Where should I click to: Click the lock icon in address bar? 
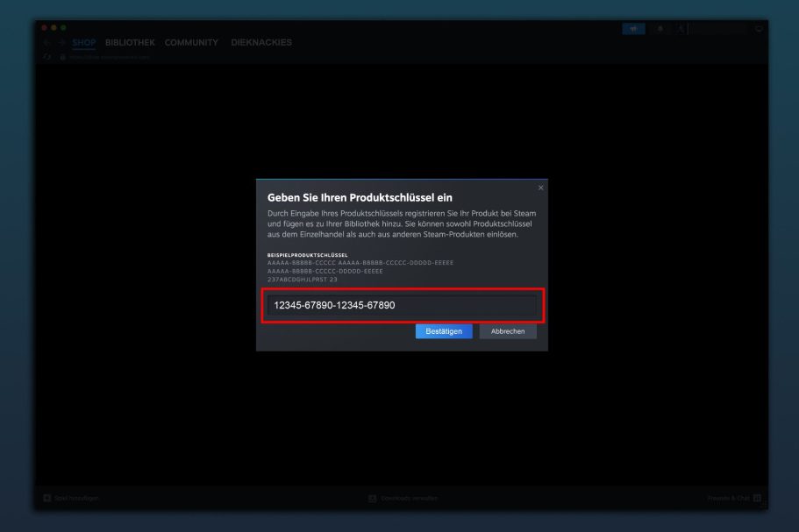click(63, 57)
